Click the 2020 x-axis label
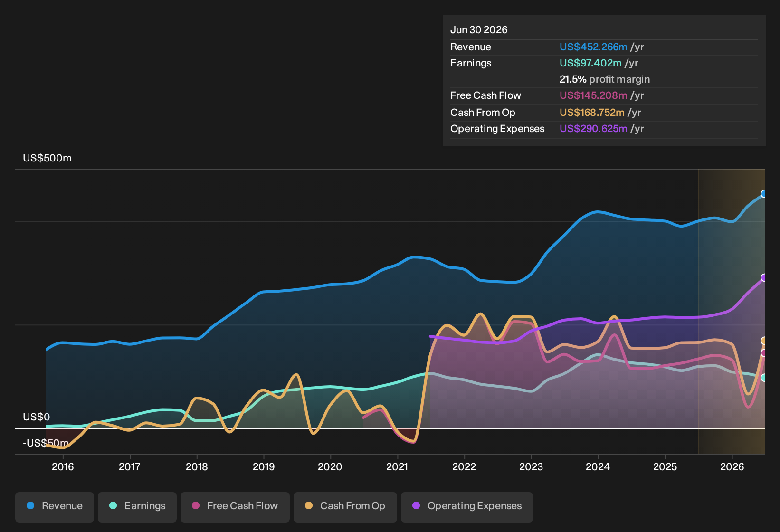Viewport: 780px width, 532px height. click(x=330, y=467)
